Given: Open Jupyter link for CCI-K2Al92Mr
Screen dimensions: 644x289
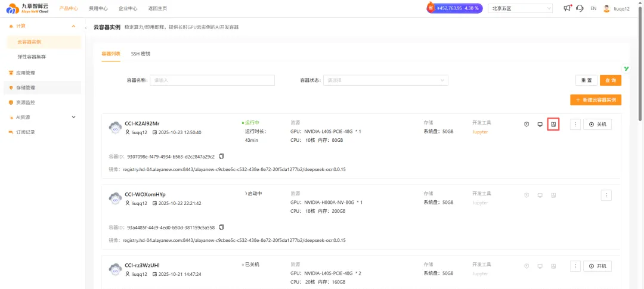Looking at the screenshot, I should [x=481, y=132].
